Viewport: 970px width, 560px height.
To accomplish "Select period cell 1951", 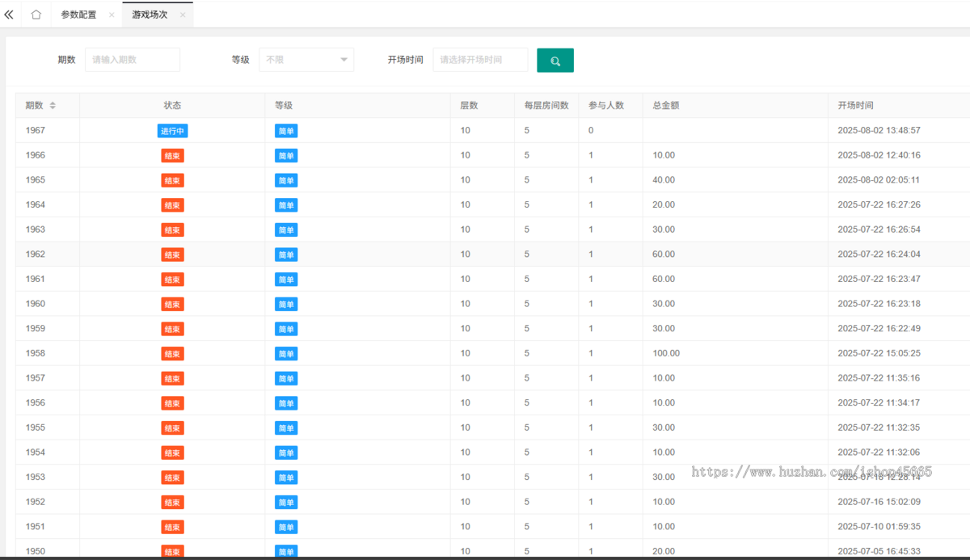I will [36, 526].
